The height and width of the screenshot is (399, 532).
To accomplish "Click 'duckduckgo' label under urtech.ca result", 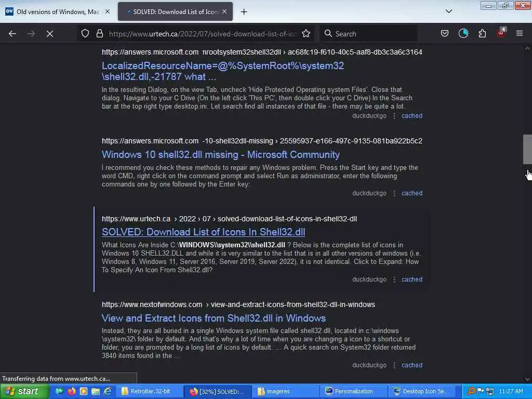I will point(369,279).
